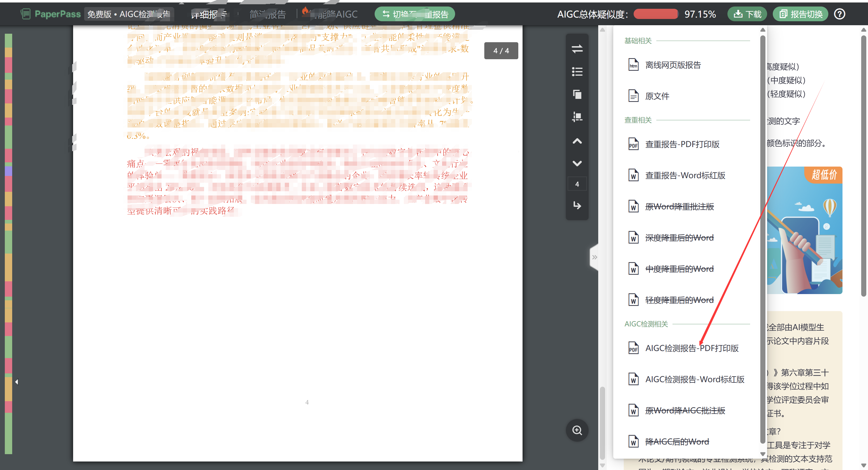Click the crop selection icon in toolbar
The height and width of the screenshot is (470, 868).
577,117
